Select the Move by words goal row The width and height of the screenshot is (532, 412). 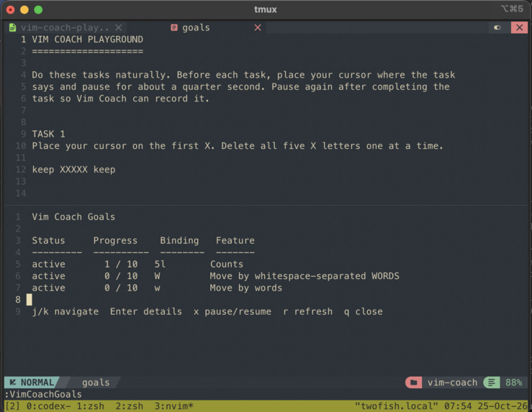click(157, 288)
